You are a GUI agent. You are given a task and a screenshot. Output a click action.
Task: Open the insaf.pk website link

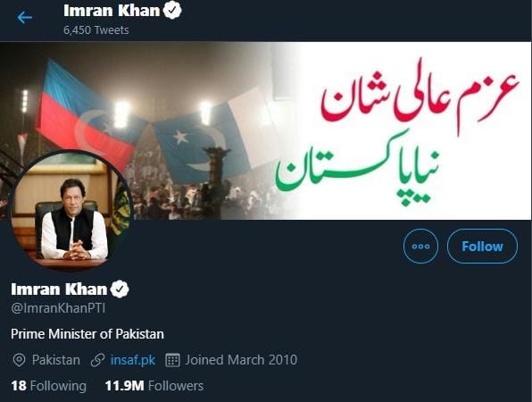133,360
